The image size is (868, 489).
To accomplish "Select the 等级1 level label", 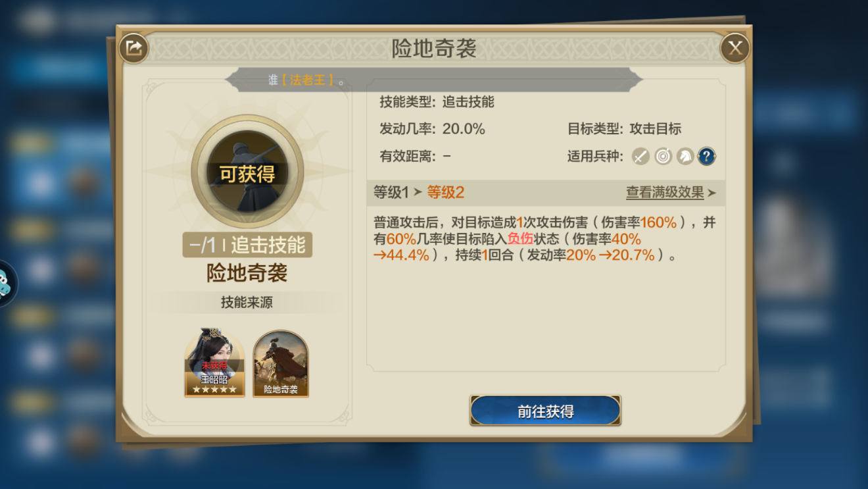I will (x=391, y=192).
